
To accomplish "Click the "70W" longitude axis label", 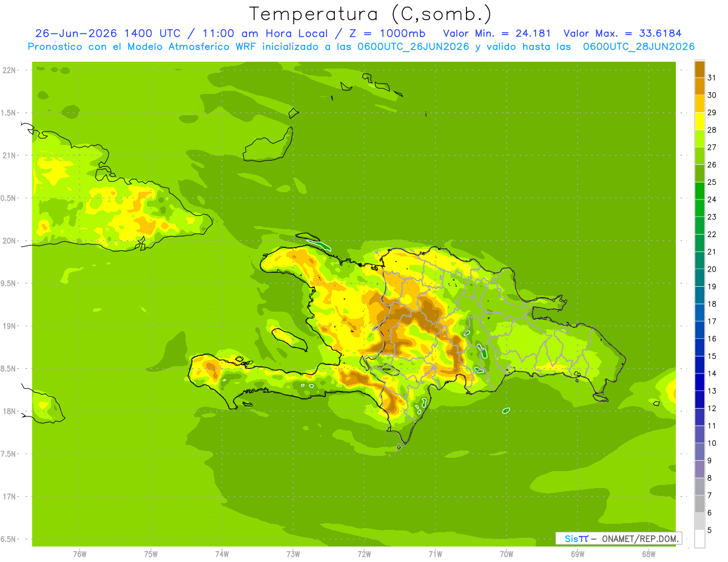I will 507,554.
